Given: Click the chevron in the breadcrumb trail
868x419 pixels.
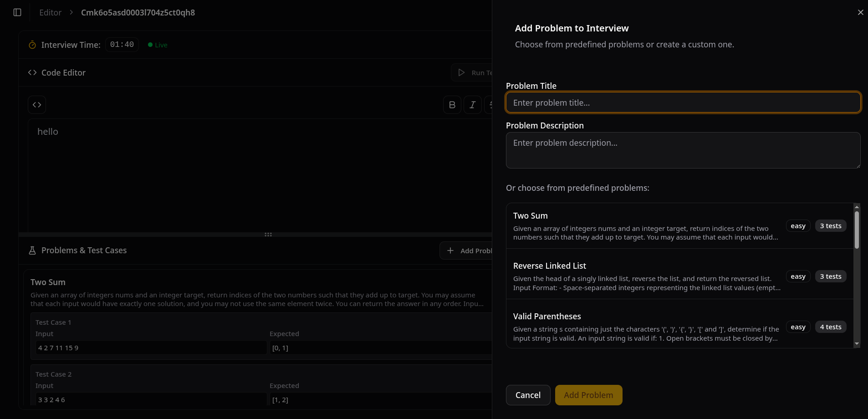Looking at the screenshot, I should tap(71, 12).
